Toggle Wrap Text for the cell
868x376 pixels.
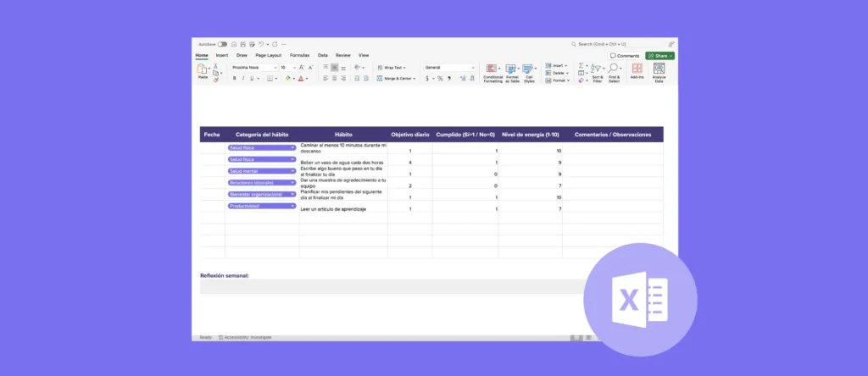(x=393, y=67)
